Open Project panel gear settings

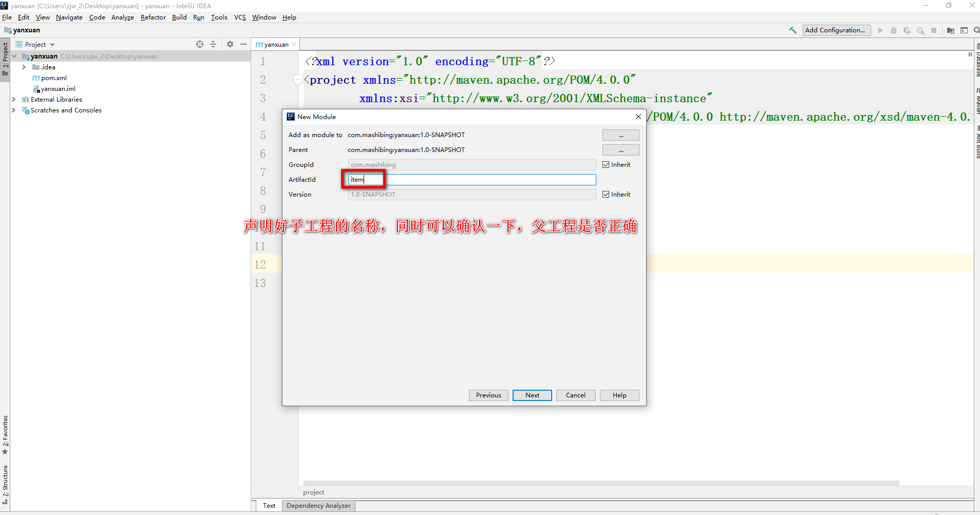[x=230, y=45]
